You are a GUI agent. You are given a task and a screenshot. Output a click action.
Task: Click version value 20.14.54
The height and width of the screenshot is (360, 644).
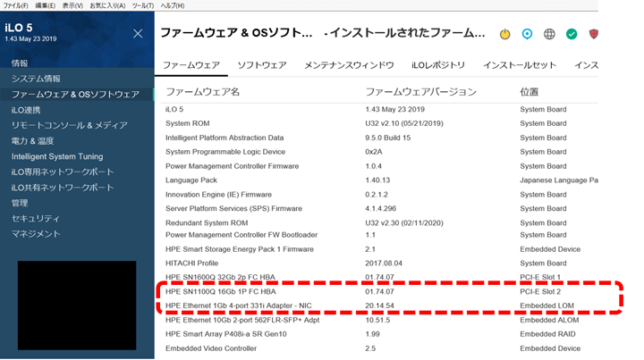click(x=379, y=306)
